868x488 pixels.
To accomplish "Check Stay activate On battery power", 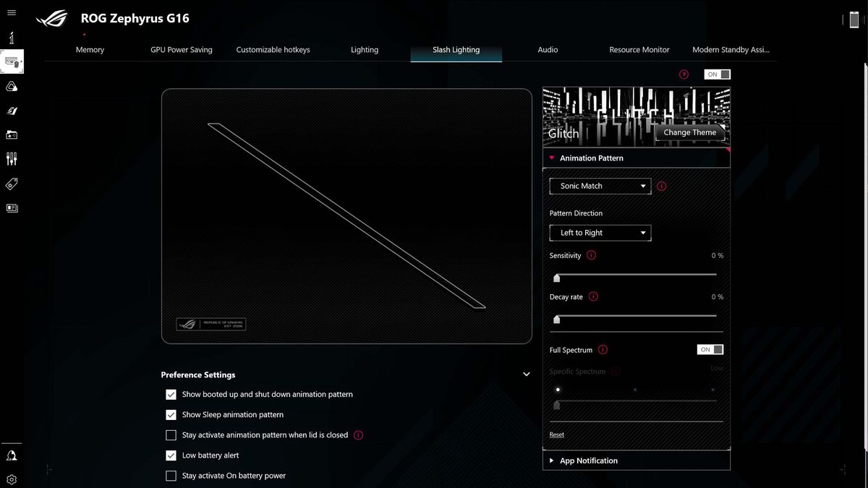I will pos(171,476).
